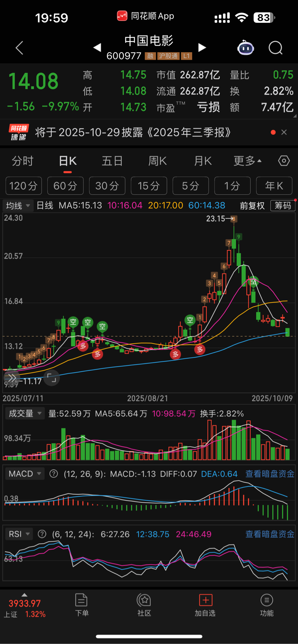
Task: Tap the MA5:15.13 label
Action: [80, 205]
